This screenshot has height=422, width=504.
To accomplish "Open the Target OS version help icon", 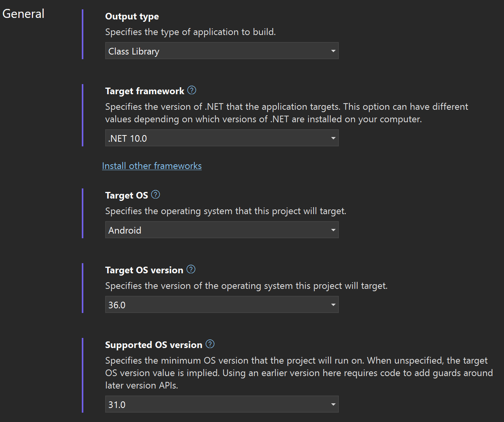I will (x=191, y=269).
